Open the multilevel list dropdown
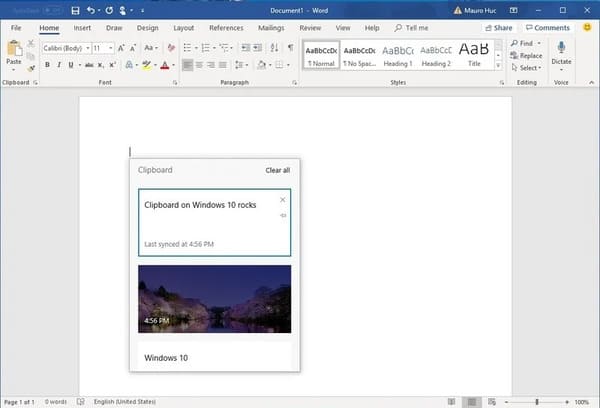Image resolution: width=600 pixels, height=408 pixels. point(231,48)
